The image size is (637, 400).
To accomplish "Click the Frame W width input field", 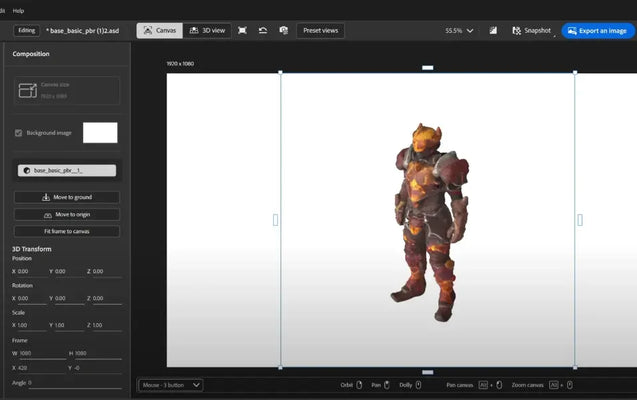I will pyautogui.click(x=41, y=353).
